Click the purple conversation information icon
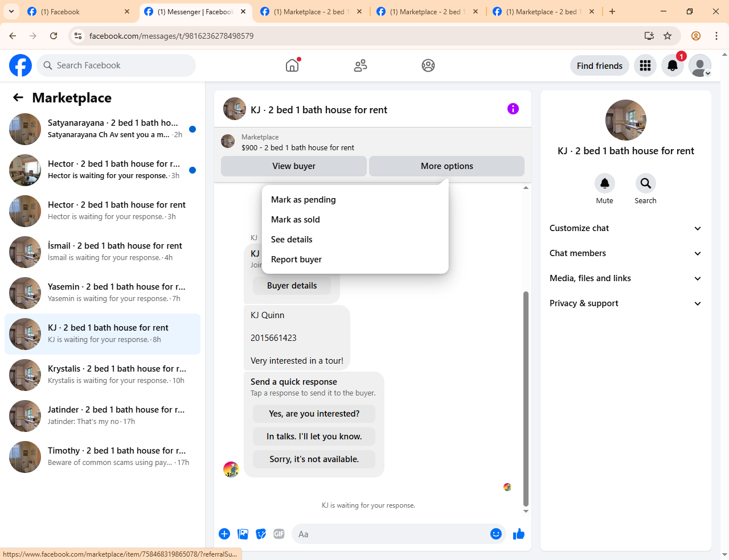The image size is (729, 560). 513,109
